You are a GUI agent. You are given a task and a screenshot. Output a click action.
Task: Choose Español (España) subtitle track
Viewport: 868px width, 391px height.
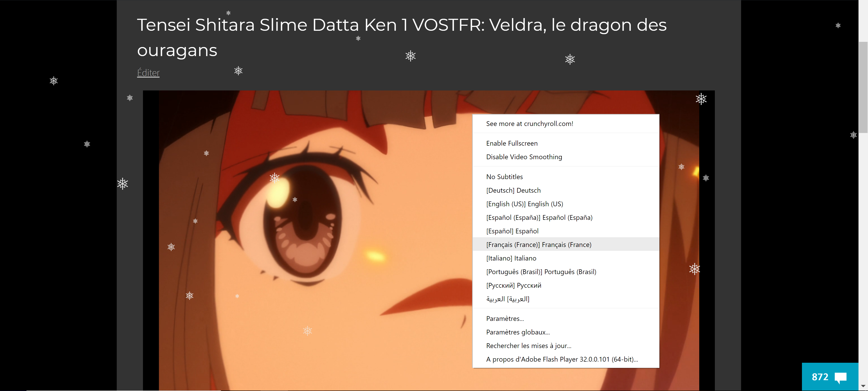coord(566,218)
